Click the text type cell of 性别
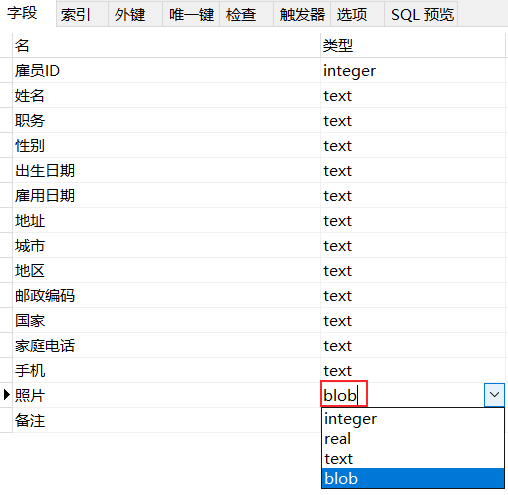The height and width of the screenshot is (495, 508). coord(413,145)
